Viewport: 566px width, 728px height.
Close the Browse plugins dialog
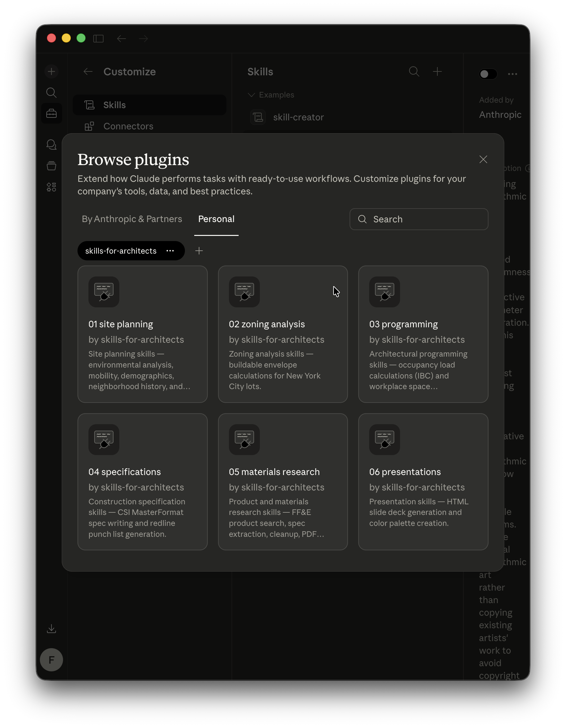(x=483, y=159)
